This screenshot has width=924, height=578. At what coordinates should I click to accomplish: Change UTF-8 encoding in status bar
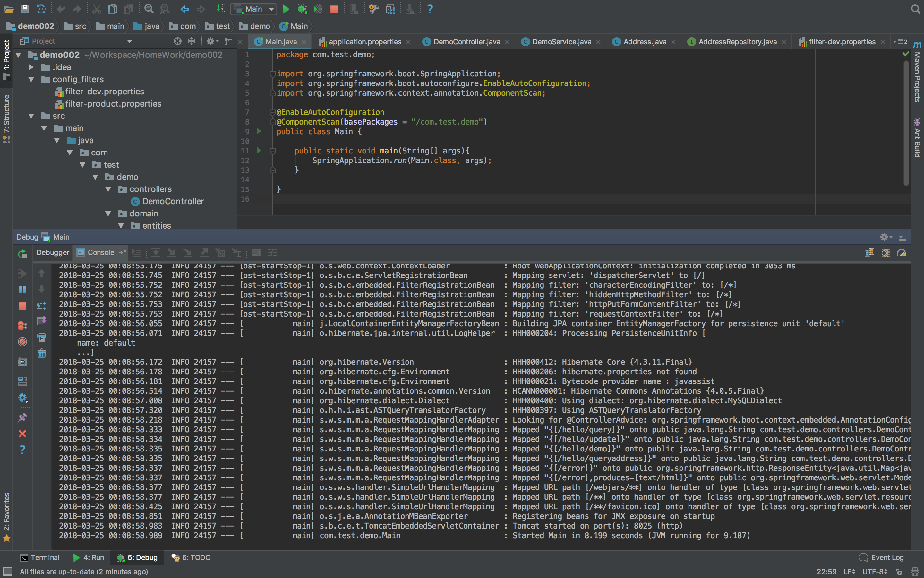tap(874, 572)
